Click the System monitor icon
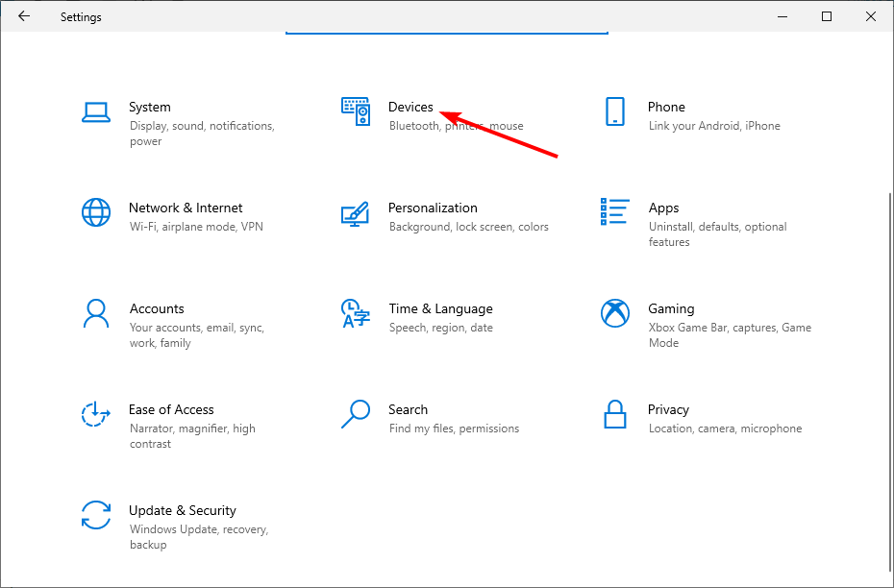Image resolution: width=894 pixels, height=588 pixels. point(96,112)
